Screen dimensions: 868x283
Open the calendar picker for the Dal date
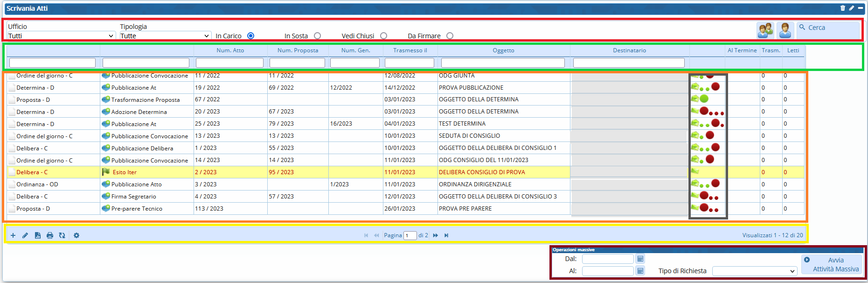click(640, 259)
